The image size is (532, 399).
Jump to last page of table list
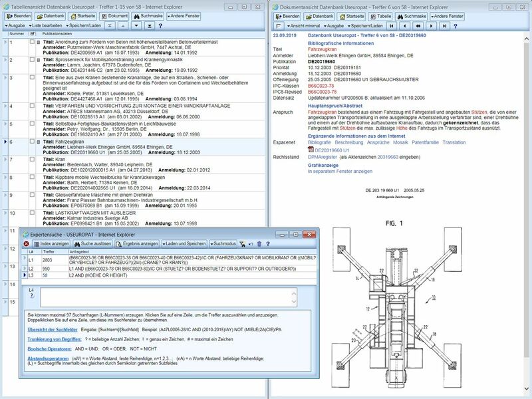pos(149,25)
